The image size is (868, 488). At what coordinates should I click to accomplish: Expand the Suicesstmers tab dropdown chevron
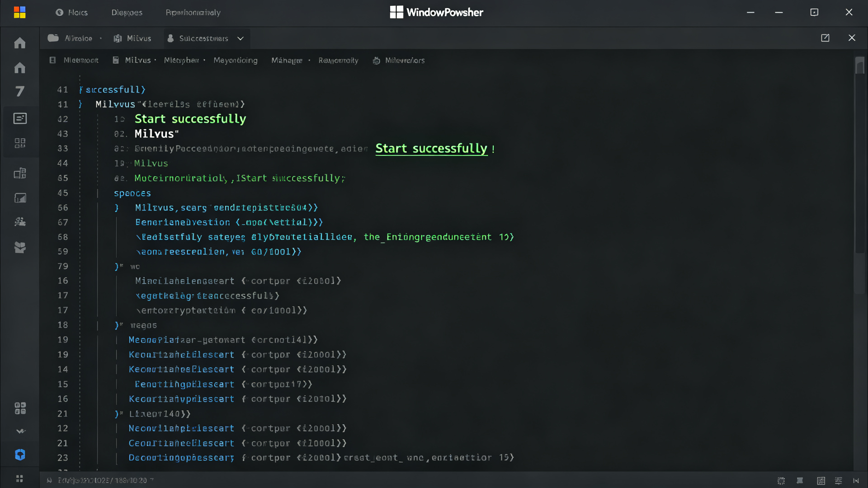click(x=241, y=38)
